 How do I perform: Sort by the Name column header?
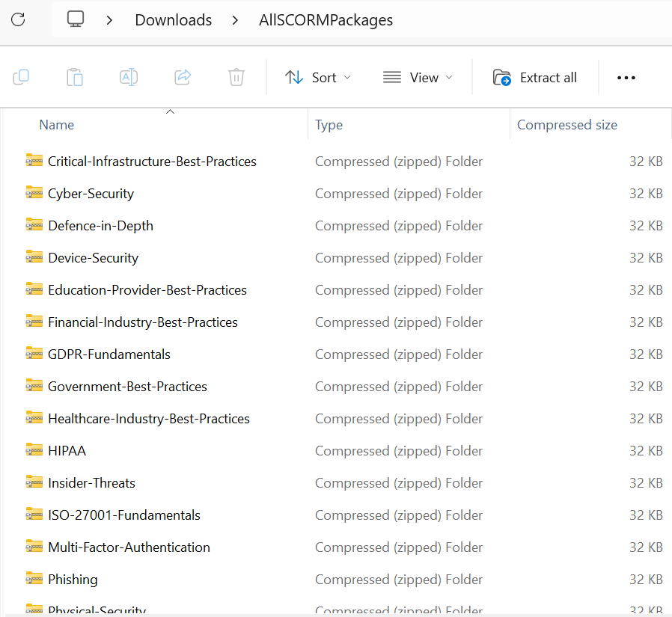(x=57, y=125)
